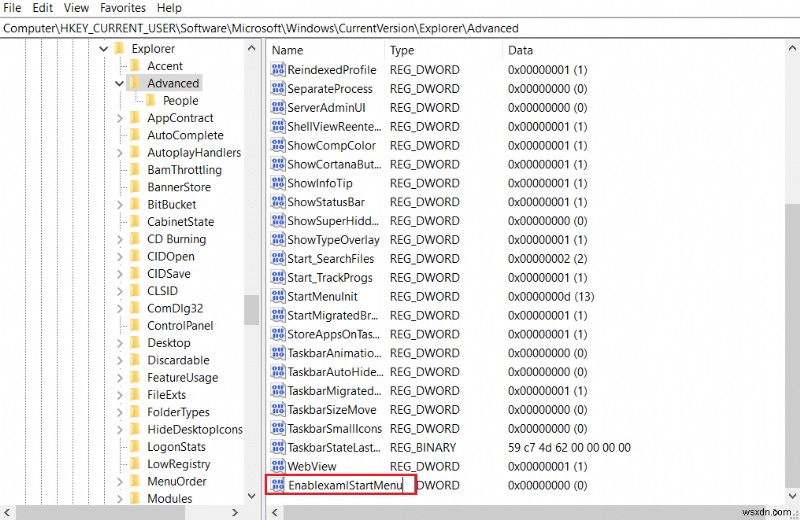Screen dimensions: 800x520
Task: Click the Start_SearchFiles DWORD icon
Action: click(278, 258)
